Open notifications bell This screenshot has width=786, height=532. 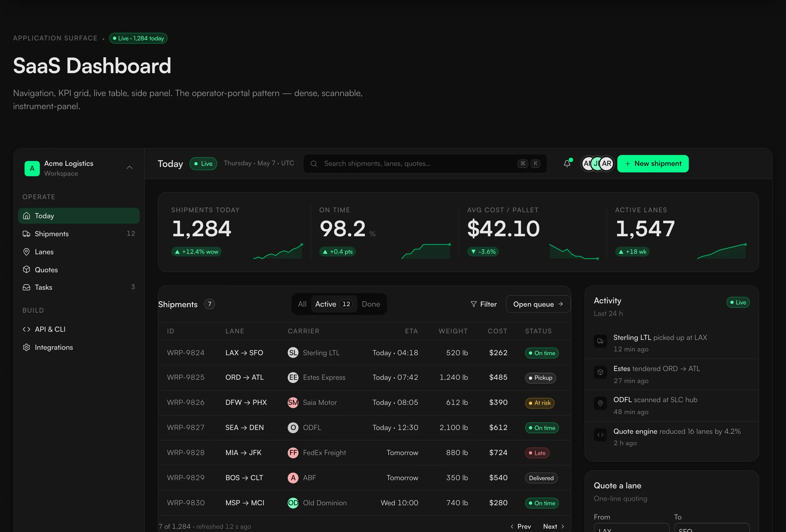point(567,164)
